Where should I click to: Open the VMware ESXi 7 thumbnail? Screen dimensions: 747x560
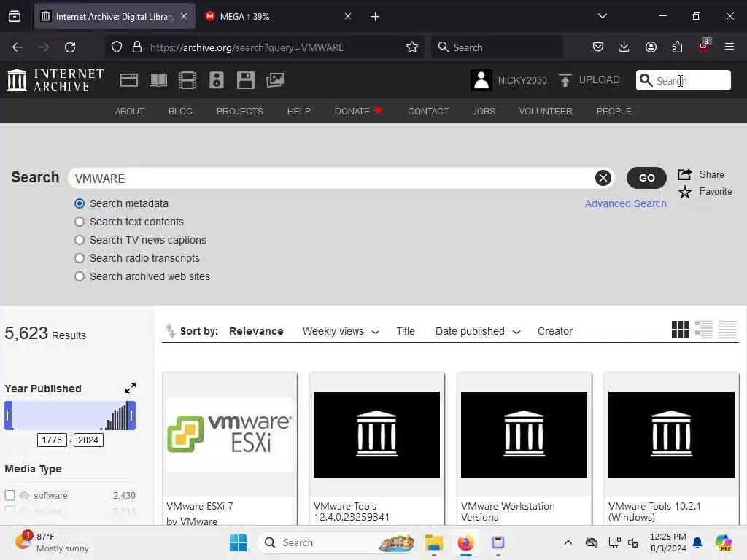pos(230,435)
